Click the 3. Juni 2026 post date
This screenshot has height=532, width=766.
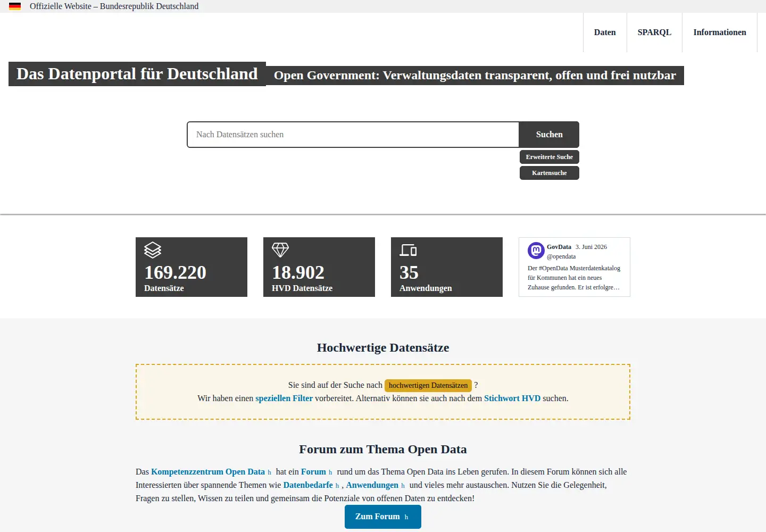tap(591, 247)
